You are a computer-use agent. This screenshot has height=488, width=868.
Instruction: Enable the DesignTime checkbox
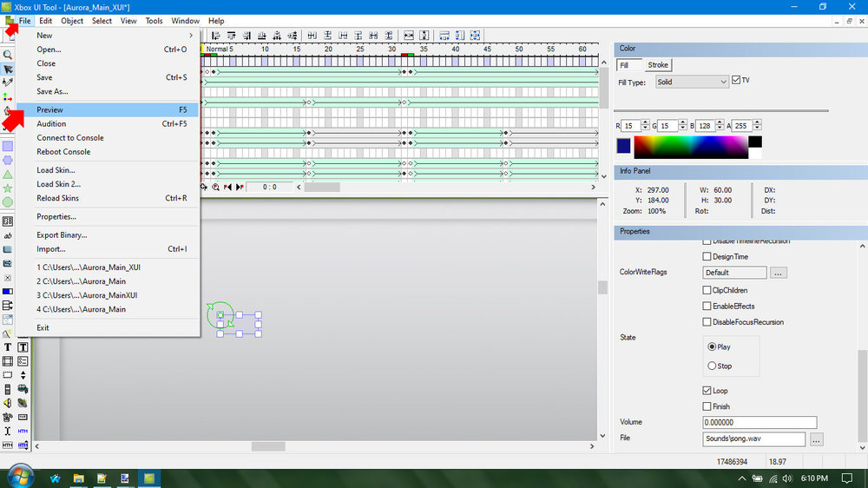[707, 256]
